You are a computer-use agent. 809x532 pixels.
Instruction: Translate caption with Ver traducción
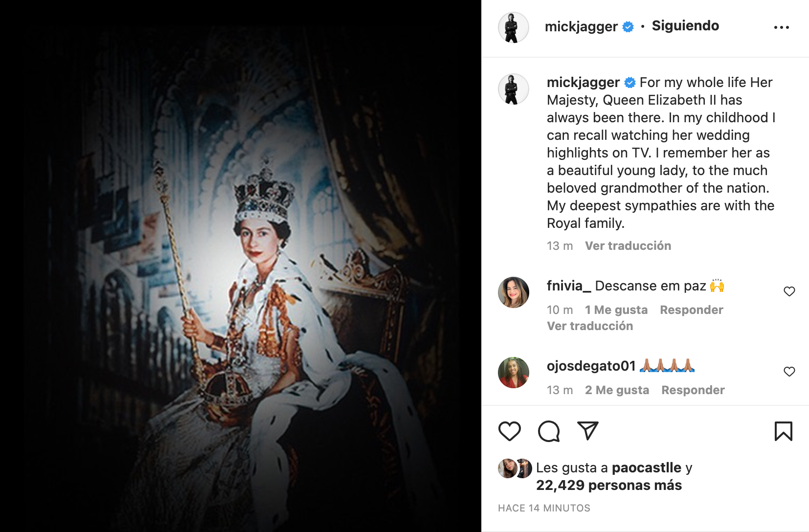pyautogui.click(x=628, y=246)
